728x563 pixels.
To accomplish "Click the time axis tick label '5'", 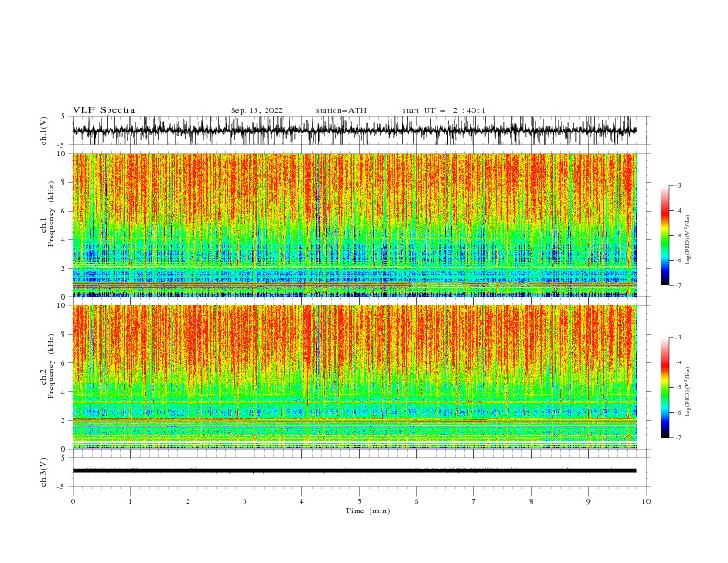I will pos(359,501).
